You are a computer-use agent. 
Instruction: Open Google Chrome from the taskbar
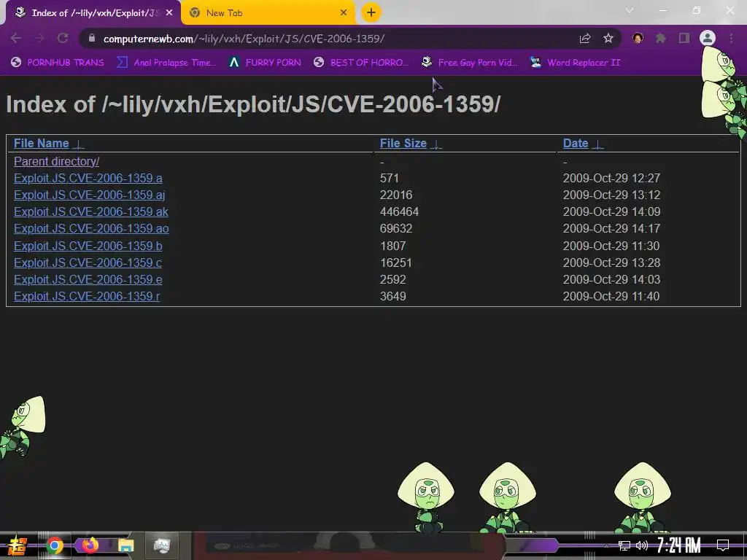point(54,545)
